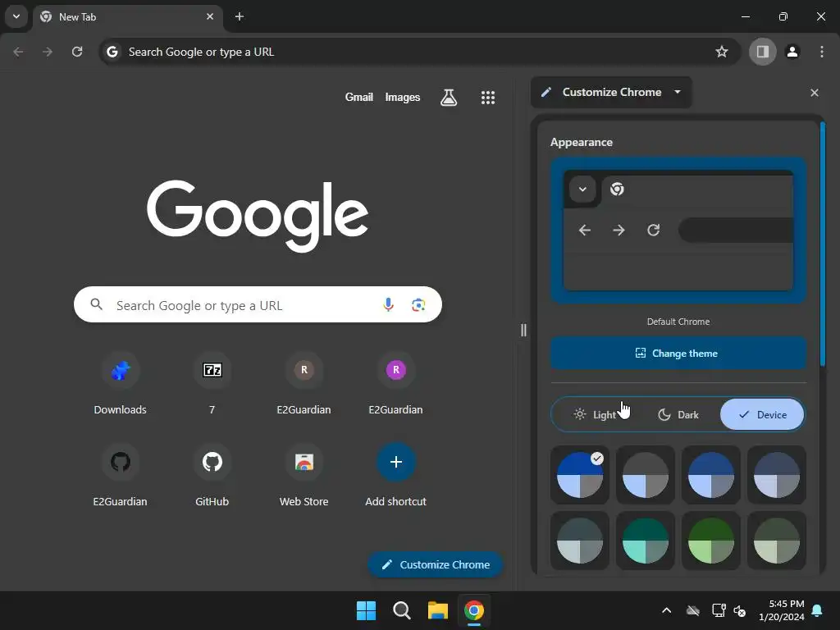Screen dimensions: 840x630
Task: Open the clock and date flyout
Action: pos(782,610)
